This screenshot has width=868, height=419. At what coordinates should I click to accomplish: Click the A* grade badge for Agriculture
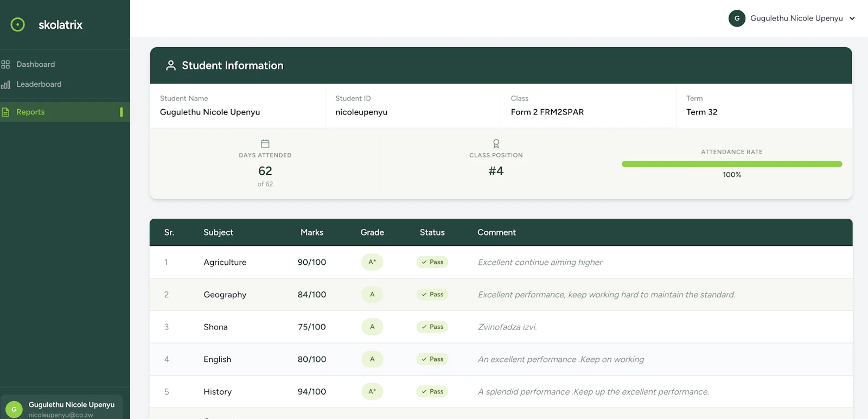tap(372, 262)
